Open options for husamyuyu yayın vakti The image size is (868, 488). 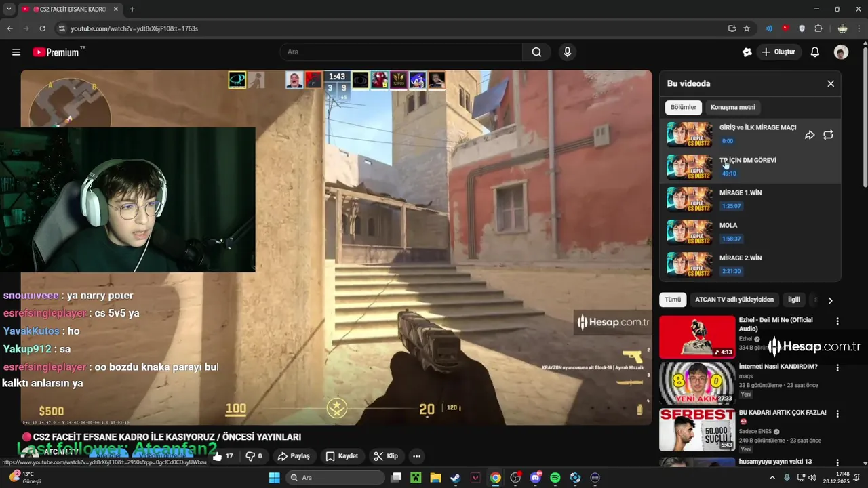837,463
